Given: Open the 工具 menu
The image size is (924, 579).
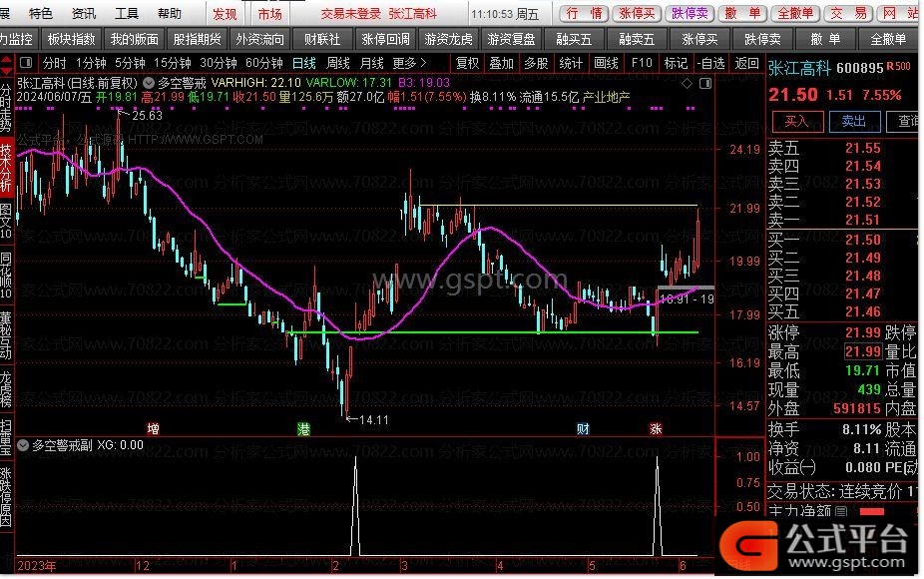Looking at the screenshot, I should (127, 13).
